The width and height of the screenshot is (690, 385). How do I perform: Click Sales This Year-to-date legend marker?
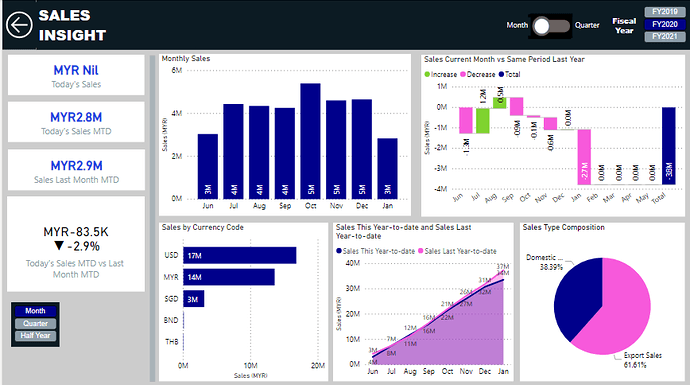[x=339, y=251]
